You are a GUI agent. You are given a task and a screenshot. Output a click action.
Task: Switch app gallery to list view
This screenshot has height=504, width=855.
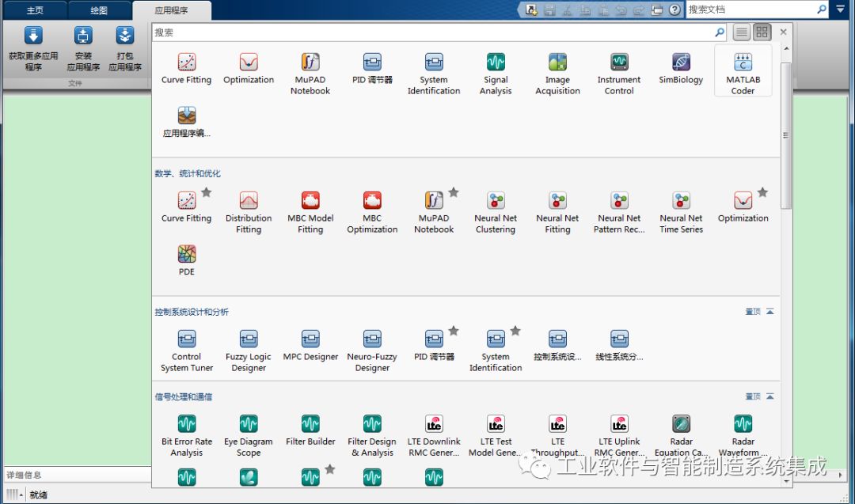point(742,32)
